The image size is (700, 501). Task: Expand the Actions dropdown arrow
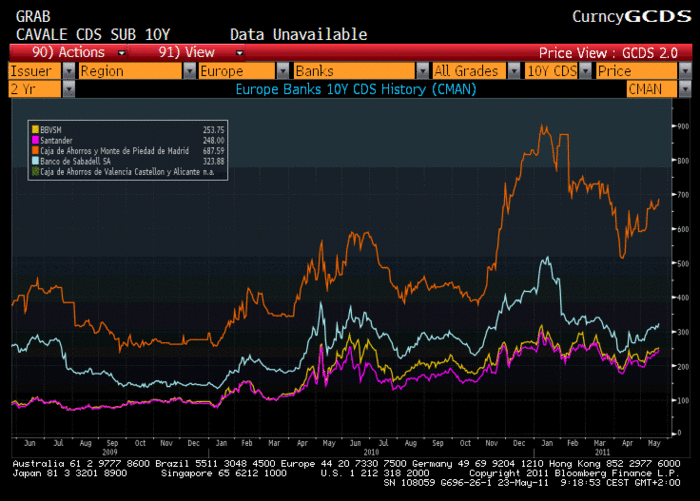click(x=121, y=53)
